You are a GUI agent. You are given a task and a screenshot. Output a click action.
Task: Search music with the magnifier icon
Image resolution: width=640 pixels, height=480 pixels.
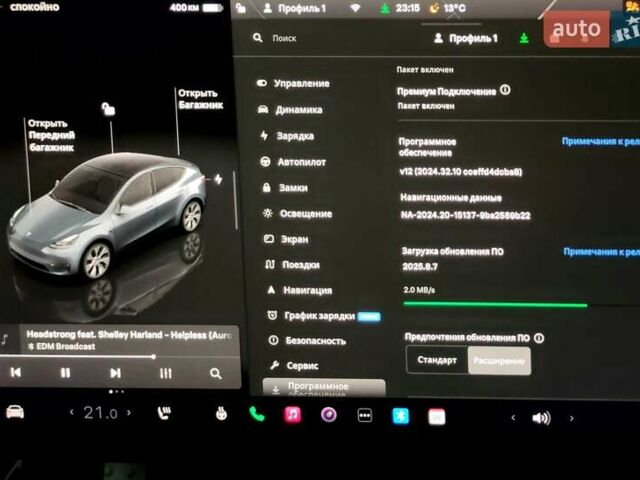[216, 373]
